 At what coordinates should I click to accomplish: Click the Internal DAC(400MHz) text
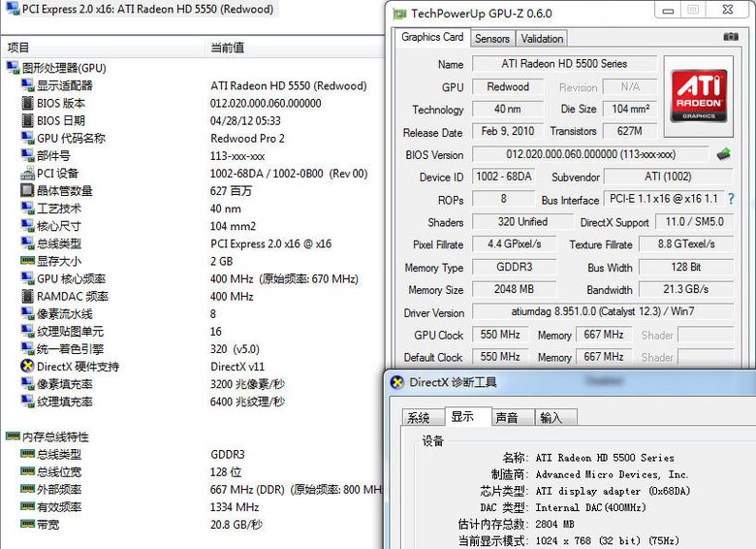pos(590,507)
